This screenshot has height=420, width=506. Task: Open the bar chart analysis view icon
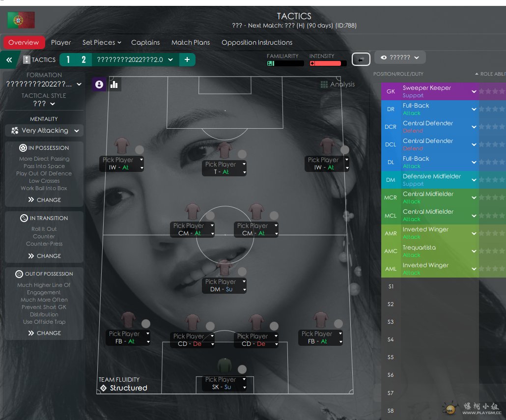(x=114, y=84)
